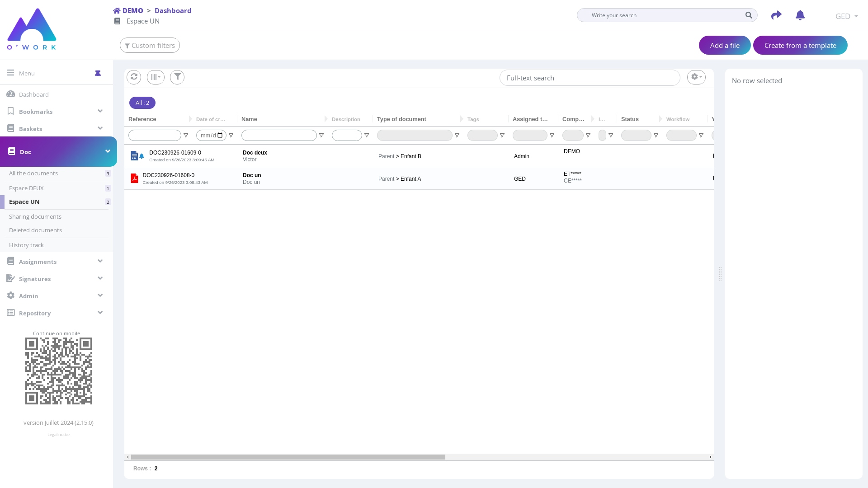
Task: Click the horizontal scrollbar thumb
Action: click(288, 457)
